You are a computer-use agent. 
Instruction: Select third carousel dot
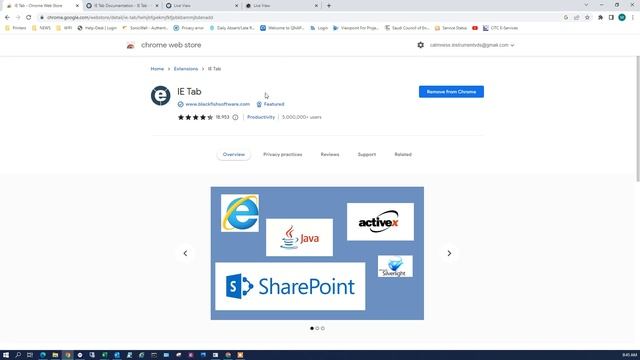(x=323, y=328)
